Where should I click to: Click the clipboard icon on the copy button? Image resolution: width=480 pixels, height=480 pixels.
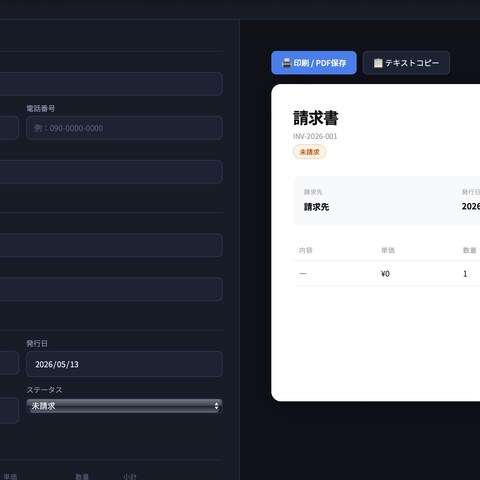(x=378, y=63)
